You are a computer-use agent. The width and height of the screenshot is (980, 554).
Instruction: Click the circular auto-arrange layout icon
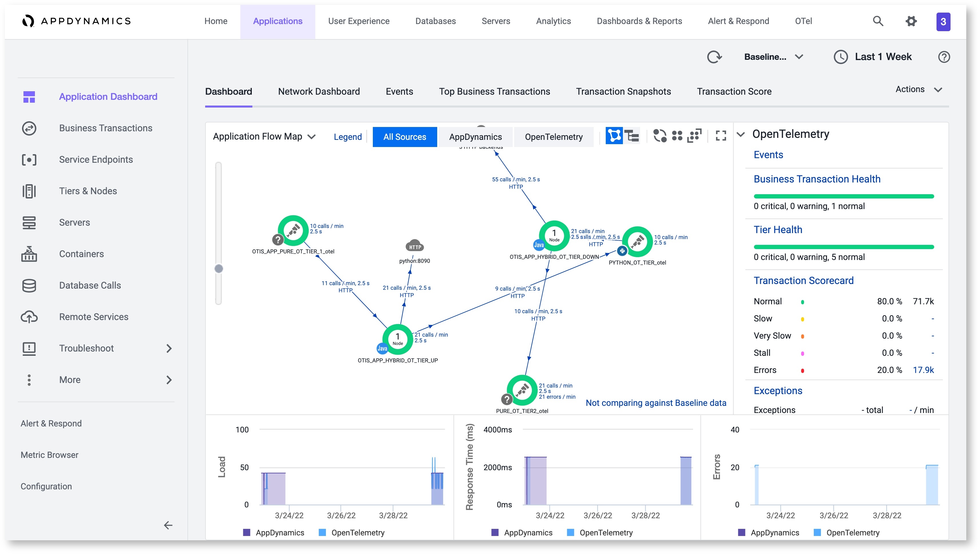click(x=660, y=136)
